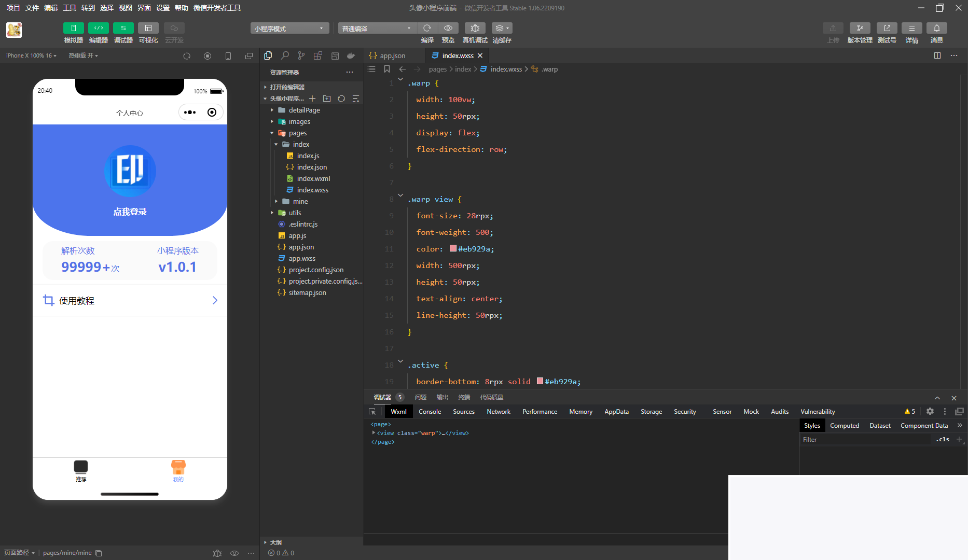
Task: Open the 普通编译 compile mode dropdown
Action: pos(377,29)
